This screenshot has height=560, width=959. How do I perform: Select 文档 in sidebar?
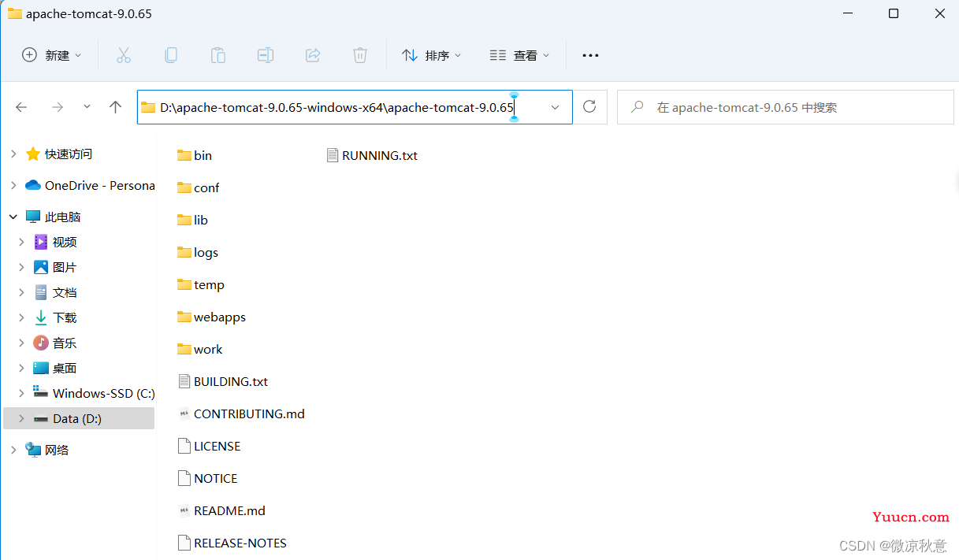65,292
